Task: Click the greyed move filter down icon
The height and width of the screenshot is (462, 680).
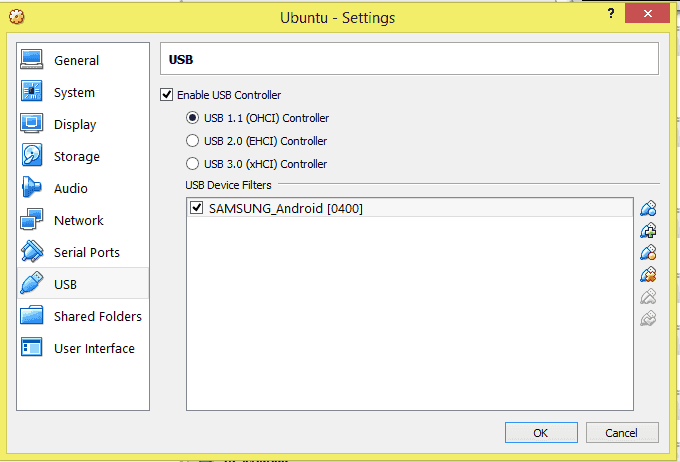Action: [648, 319]
